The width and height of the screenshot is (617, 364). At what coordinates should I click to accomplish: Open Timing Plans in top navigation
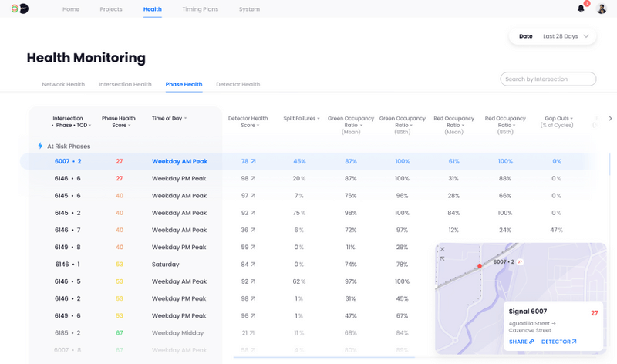click(200, 9)
